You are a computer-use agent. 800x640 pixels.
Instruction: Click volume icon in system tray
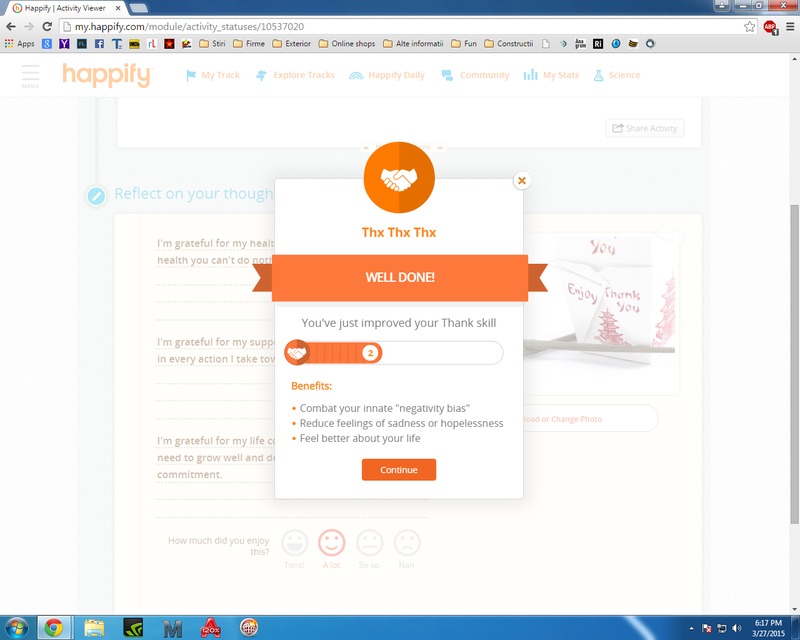736,628
